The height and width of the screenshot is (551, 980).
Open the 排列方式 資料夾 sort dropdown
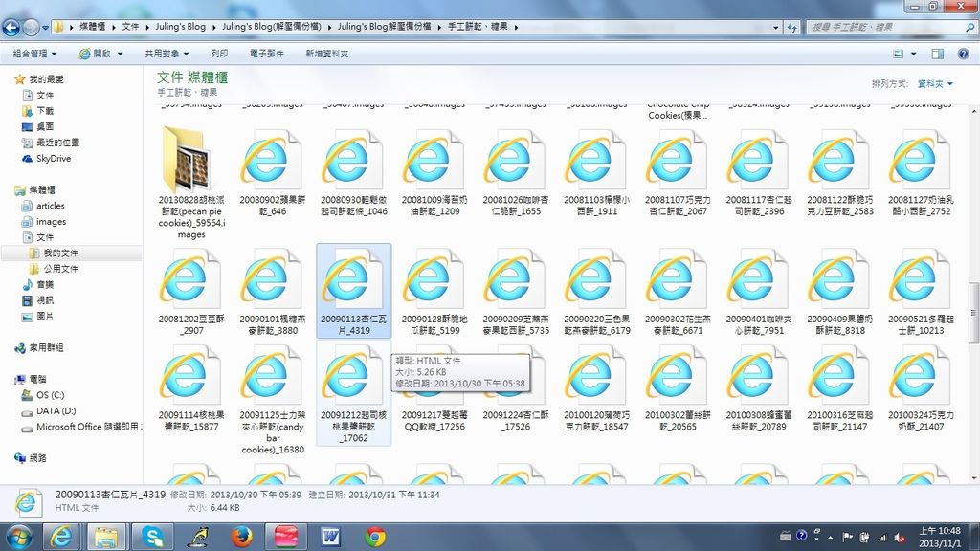point(935,84)
